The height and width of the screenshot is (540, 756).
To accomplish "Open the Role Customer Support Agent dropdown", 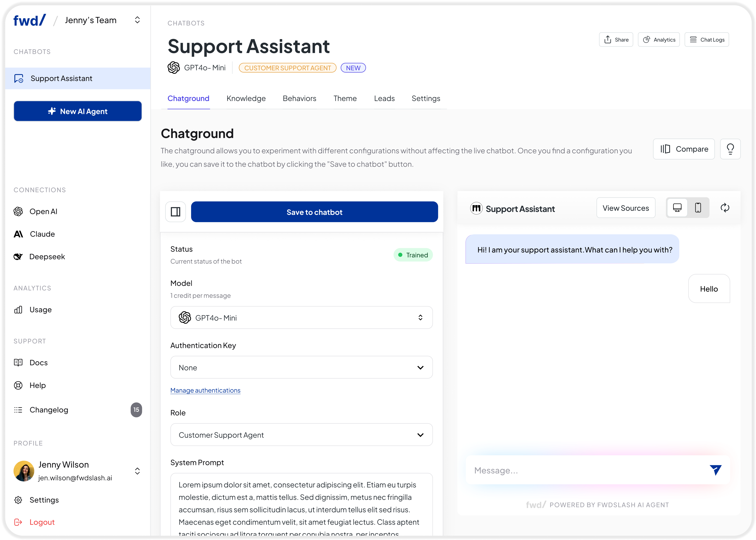I will [301, 435].
